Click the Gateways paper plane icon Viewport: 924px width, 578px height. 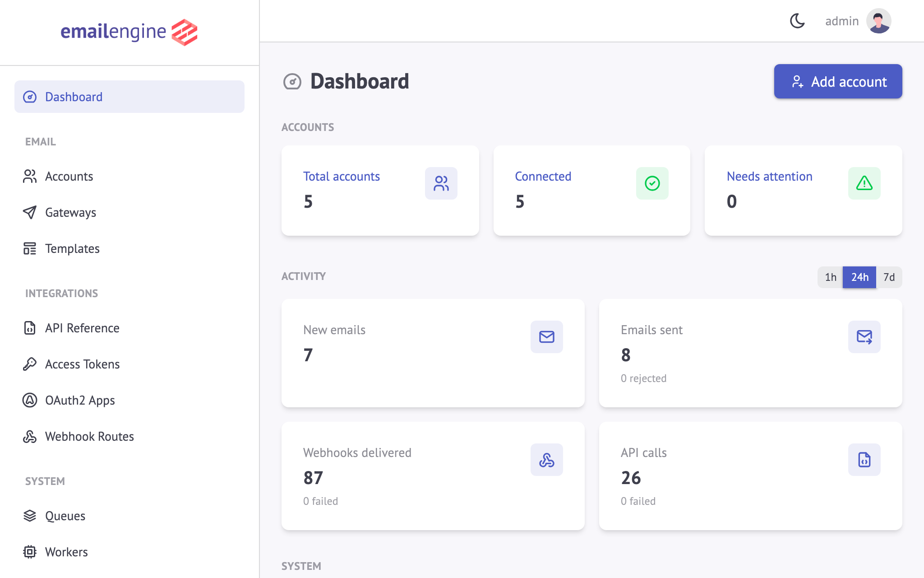[30, 212]
